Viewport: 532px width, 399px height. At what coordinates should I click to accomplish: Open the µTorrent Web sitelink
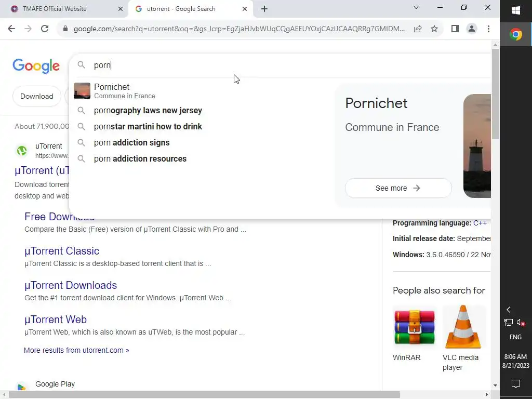coord(56,320)
